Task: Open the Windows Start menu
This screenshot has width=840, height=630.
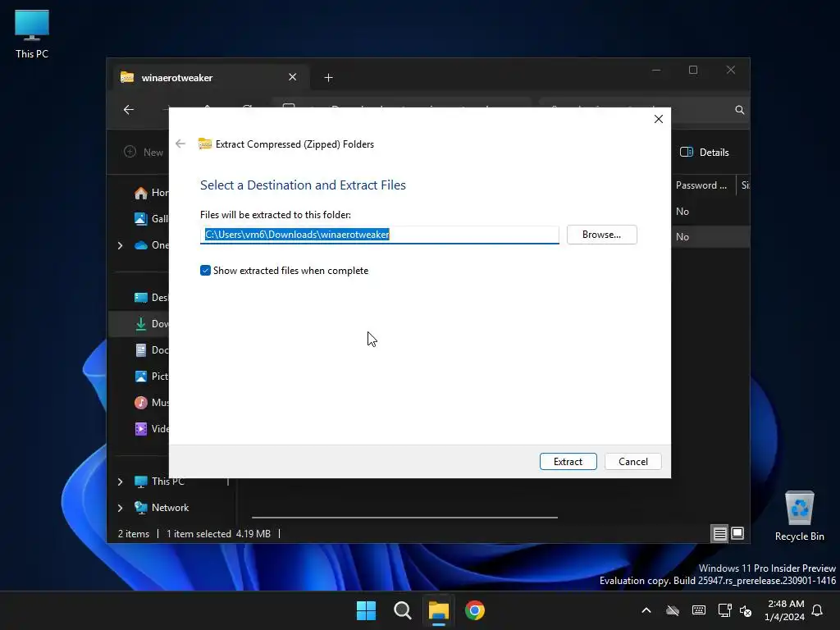Action: [367, 610]
